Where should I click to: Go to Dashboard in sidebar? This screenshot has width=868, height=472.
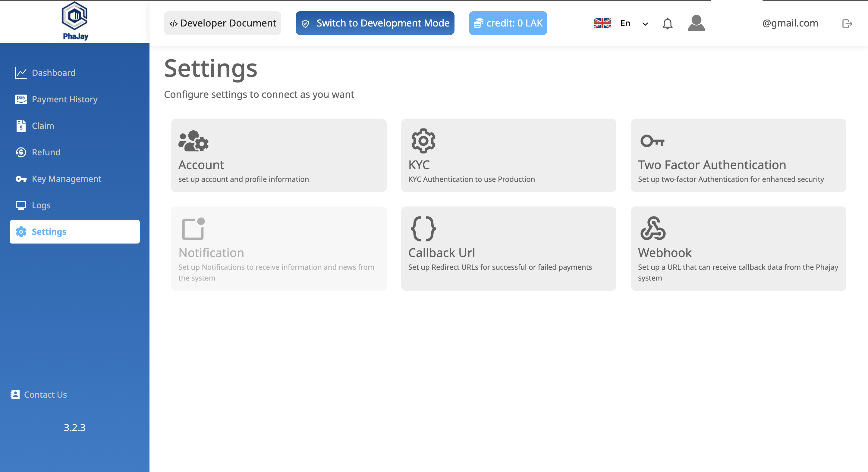coord(53,73)
